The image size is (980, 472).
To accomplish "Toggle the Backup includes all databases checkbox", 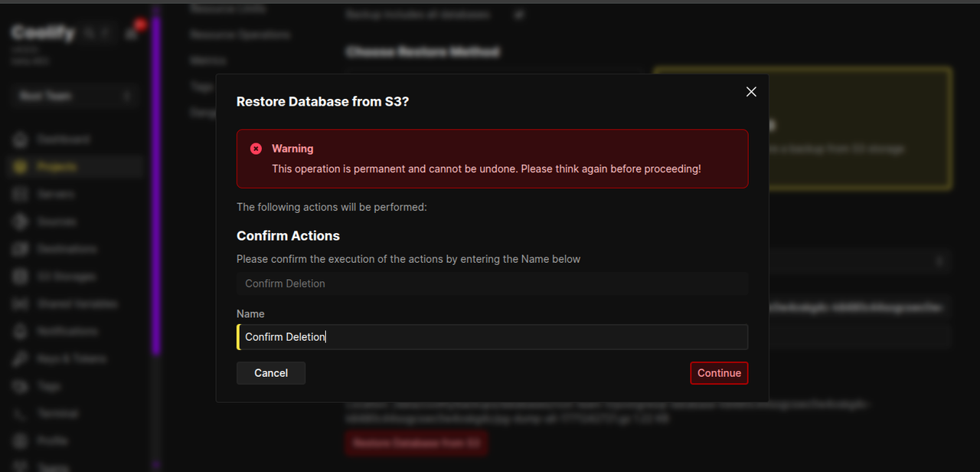I will (x=519, y=14).
